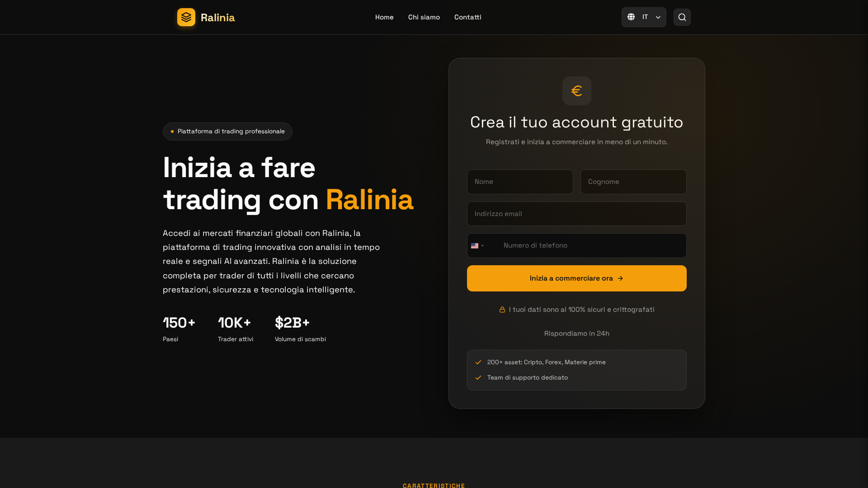Click the 'Numero di telefono' field
The height and width of the screenshot is (488, 868).
tap(588, 245)
